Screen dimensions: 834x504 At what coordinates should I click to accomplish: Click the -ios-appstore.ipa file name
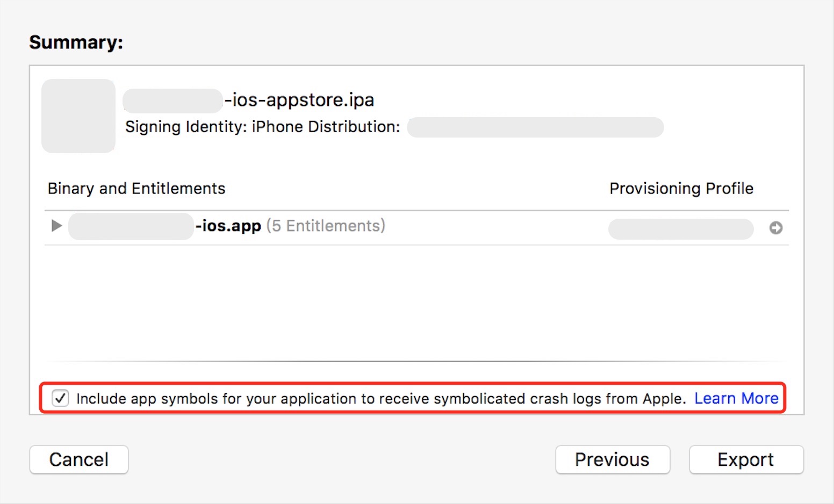299,100
